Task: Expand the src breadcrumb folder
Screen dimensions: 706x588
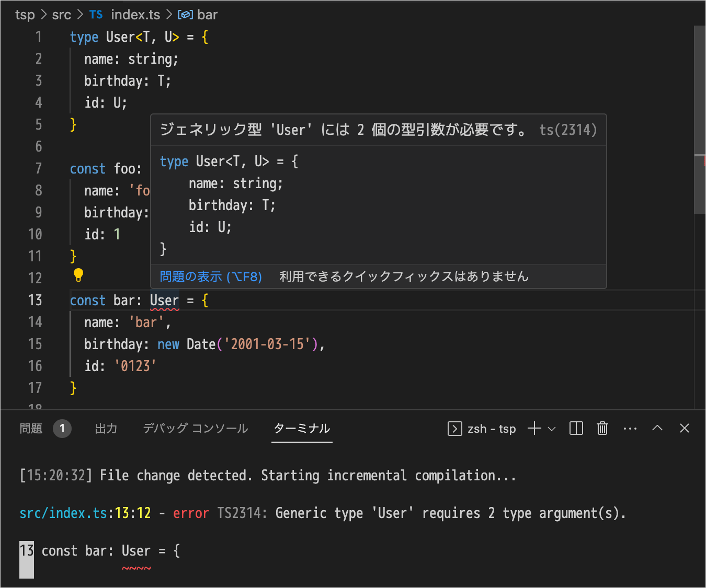Action: pos(61,15)
